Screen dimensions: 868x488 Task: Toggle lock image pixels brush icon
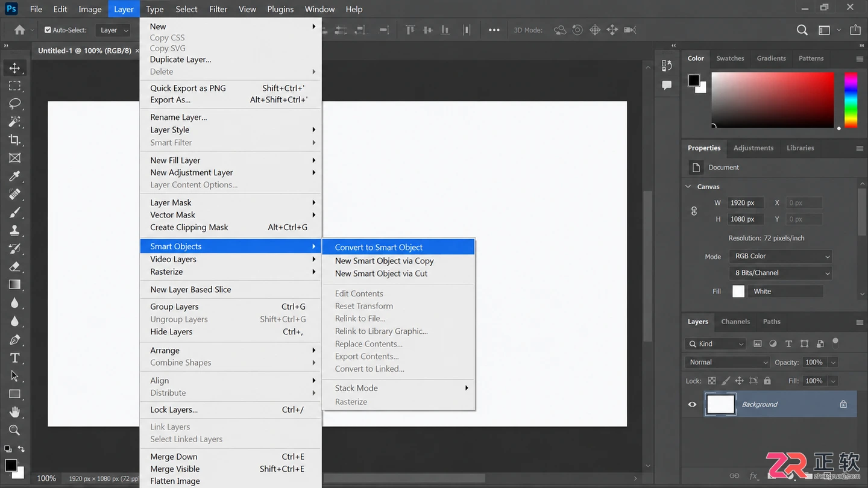(x=726, y=381)
